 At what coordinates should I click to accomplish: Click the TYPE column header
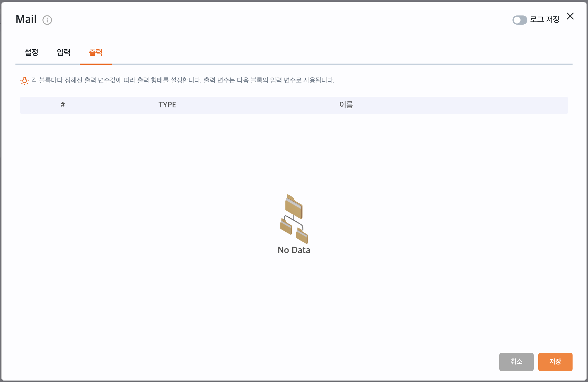[x=167, y=105]
